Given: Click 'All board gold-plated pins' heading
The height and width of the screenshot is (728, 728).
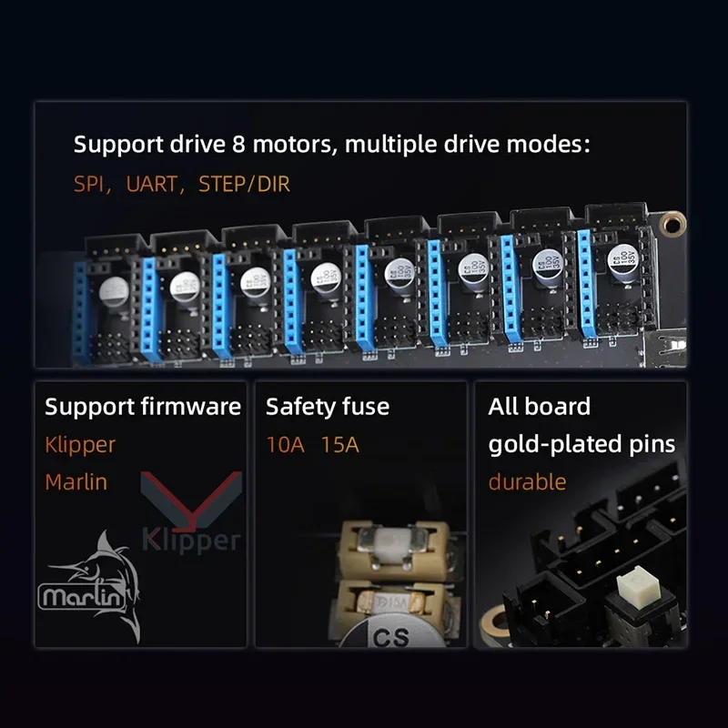Looking at the screenshot, I should coord(581,425).
